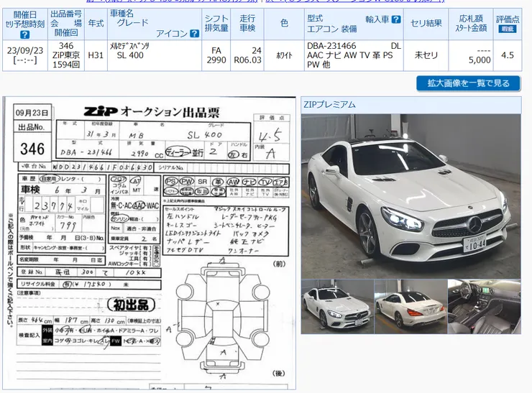
Task: Click grade text SL 400 in table
Action: pyautogui.click(x=130, y=55)
